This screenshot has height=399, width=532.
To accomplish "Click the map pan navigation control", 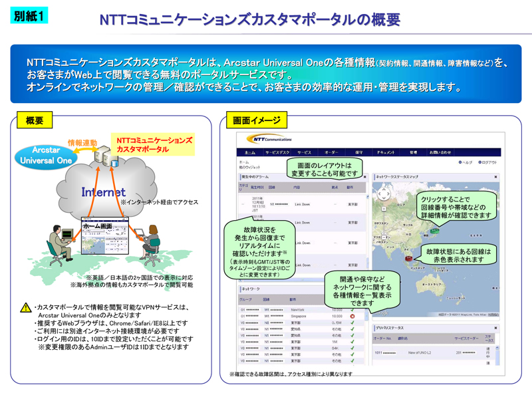I will (x=384, y=194).
